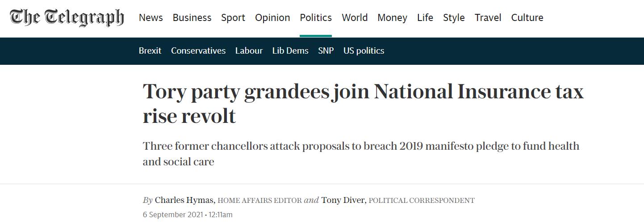This screenshot has height=223, width=644.
Task: Open the Travel section
Action: tap(488, 18)
